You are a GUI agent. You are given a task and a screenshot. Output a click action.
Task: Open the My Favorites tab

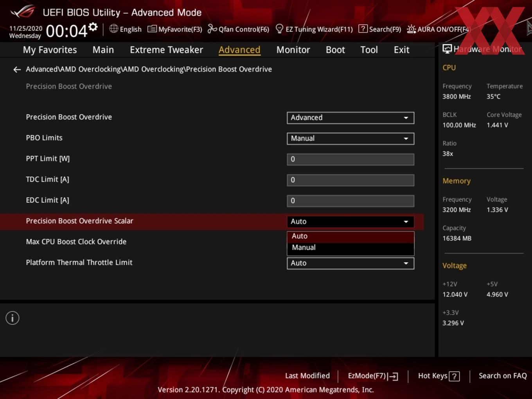click(x=50, y=50)
